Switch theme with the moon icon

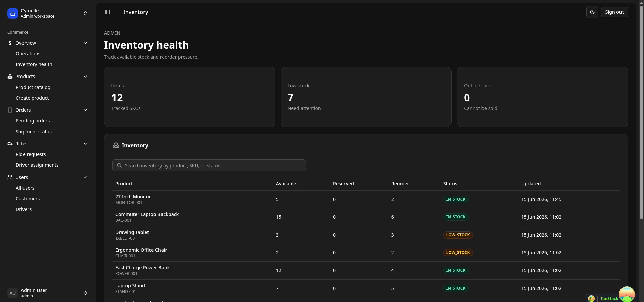[592, 12]
